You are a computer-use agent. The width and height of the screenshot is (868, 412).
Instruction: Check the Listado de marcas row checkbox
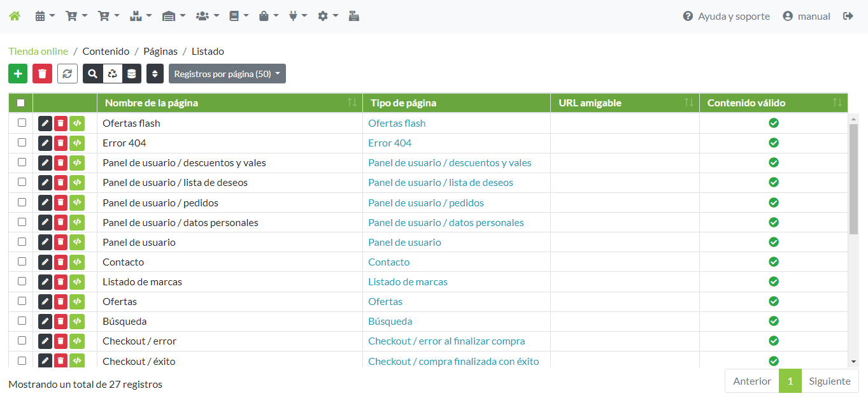[22, 281]
